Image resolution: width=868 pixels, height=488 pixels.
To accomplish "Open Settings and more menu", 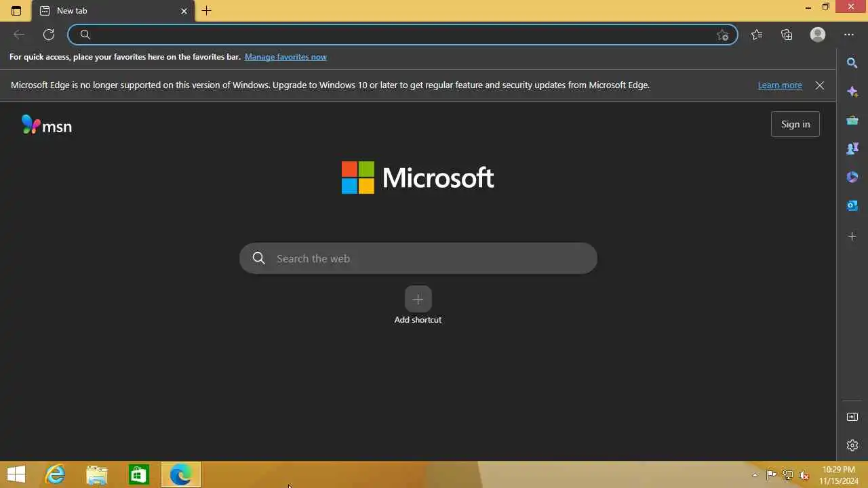I will [849, 35].
